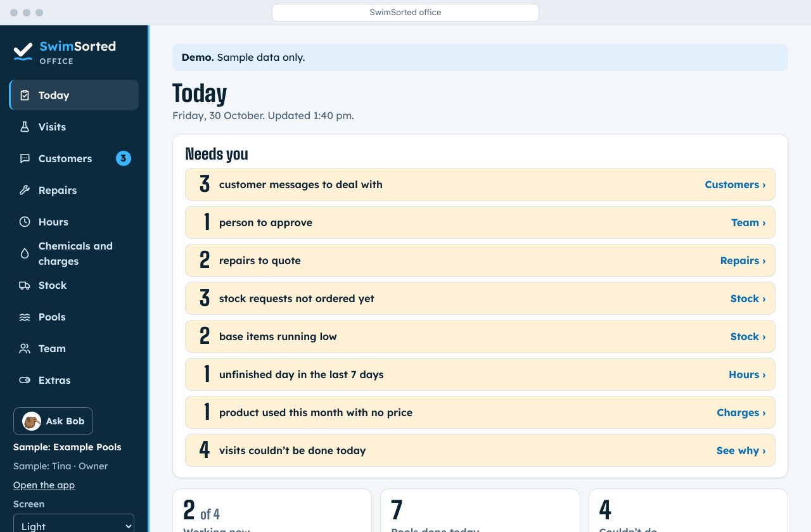The height and width of the screenshot is (532, 811).
Task: Click the Repairs wrench icon
Action: point(25,190)
